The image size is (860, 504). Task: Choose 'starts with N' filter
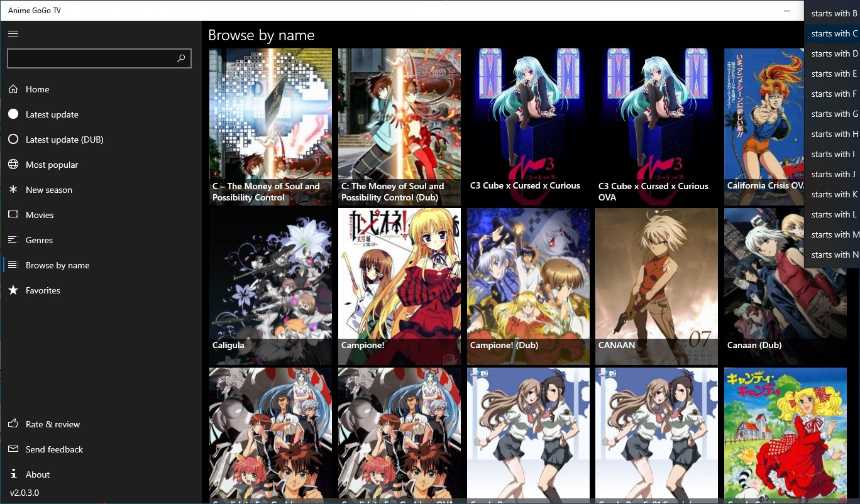pos(832,255)
